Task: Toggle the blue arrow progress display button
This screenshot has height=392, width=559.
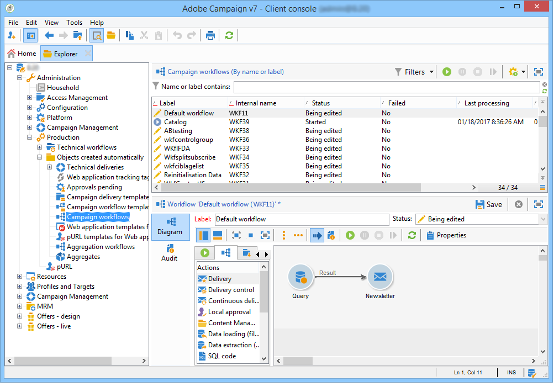Action: [317, 235]
